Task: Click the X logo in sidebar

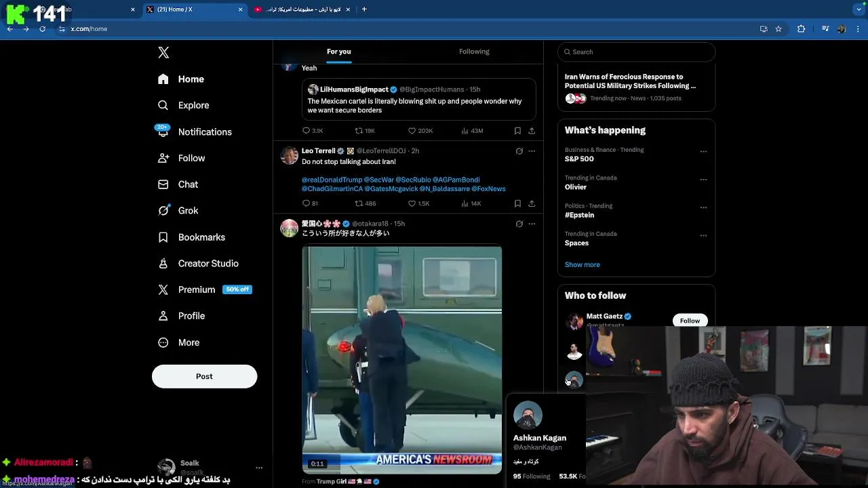Action: (x=163, y=52)
